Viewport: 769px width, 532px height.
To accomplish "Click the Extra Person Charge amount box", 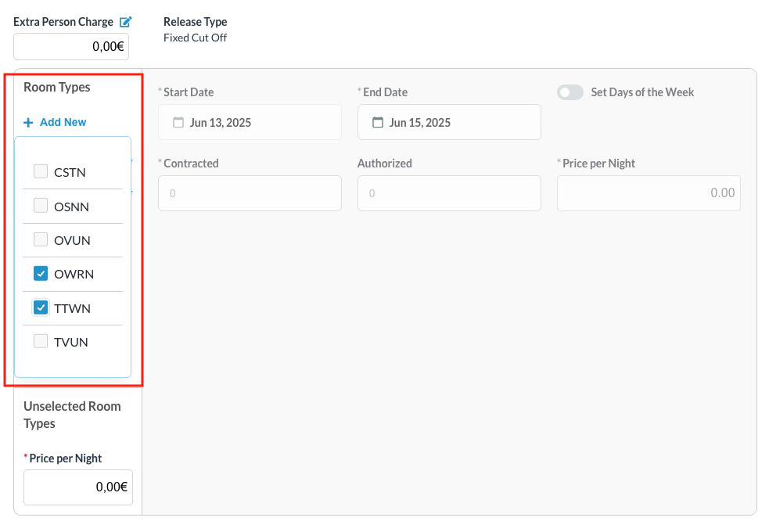I will point(71,46).
